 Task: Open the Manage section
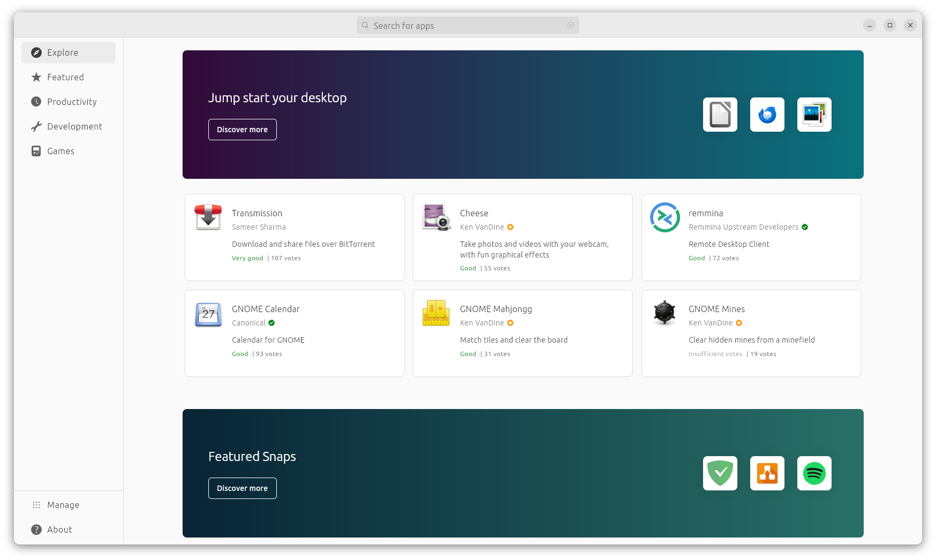coord(63,505)
